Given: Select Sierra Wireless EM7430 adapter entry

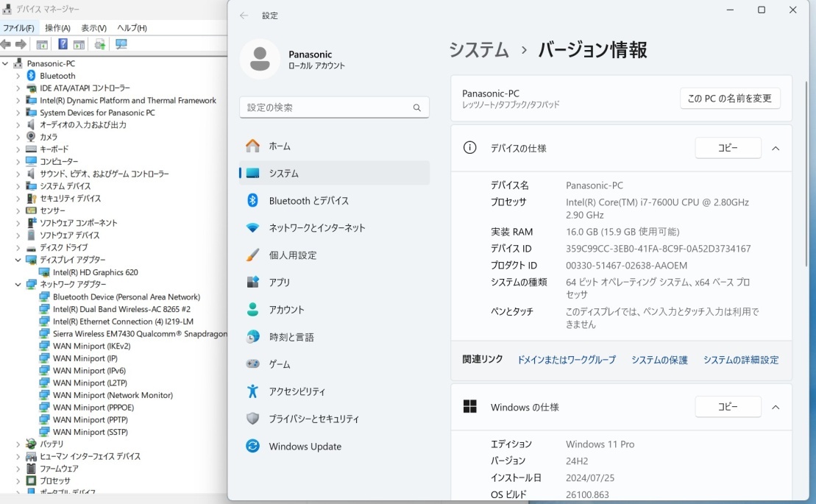Looking at the screenshot, I should coord(140,334).
